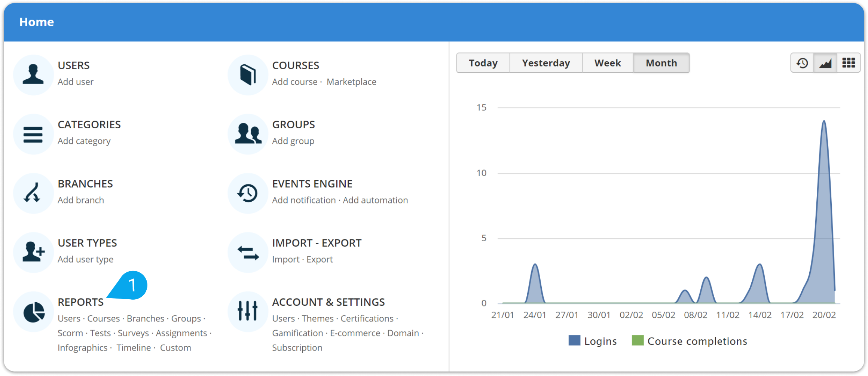
Task: Select the Month tab
Action: pos(661,63)
